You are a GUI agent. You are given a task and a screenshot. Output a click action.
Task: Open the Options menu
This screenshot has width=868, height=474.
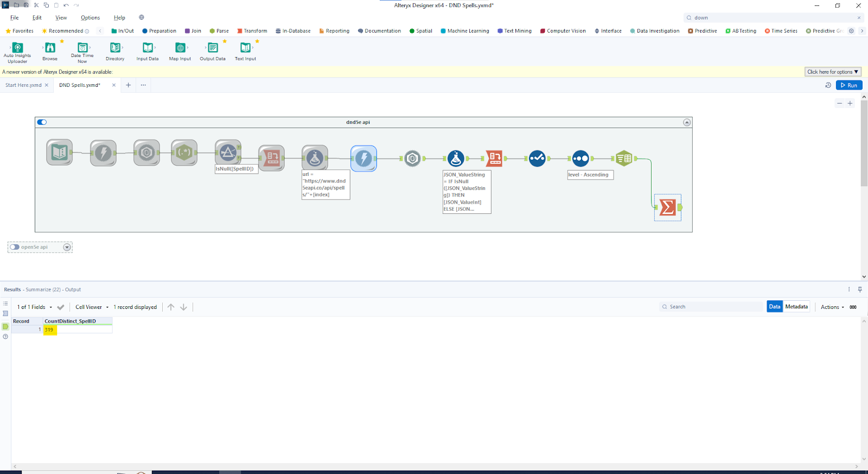90,17
